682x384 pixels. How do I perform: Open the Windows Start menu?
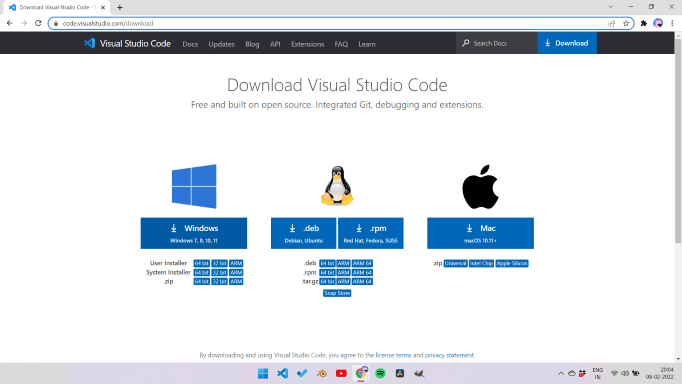[x=263, y=373]
